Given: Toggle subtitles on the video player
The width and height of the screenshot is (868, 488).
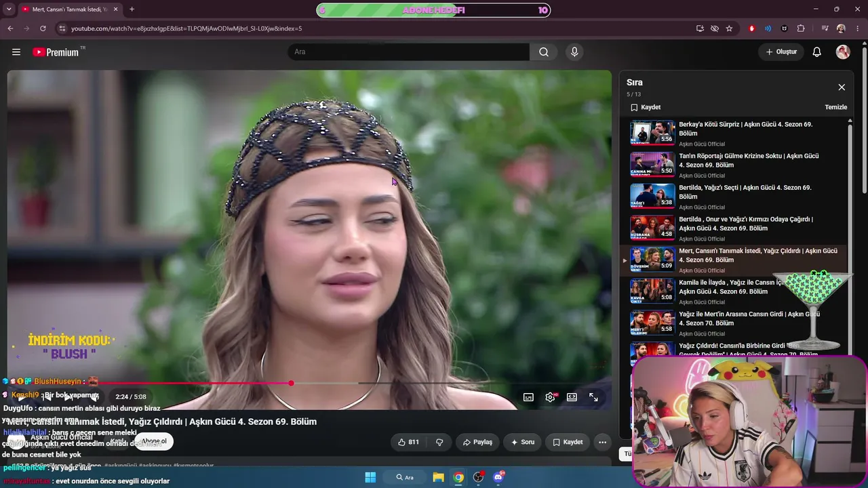Looking at the screenshot, I should [528, 397].
